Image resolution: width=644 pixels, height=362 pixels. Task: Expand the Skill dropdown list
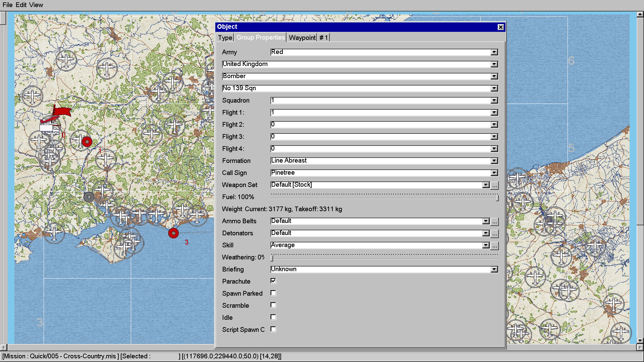click(486, 245)
